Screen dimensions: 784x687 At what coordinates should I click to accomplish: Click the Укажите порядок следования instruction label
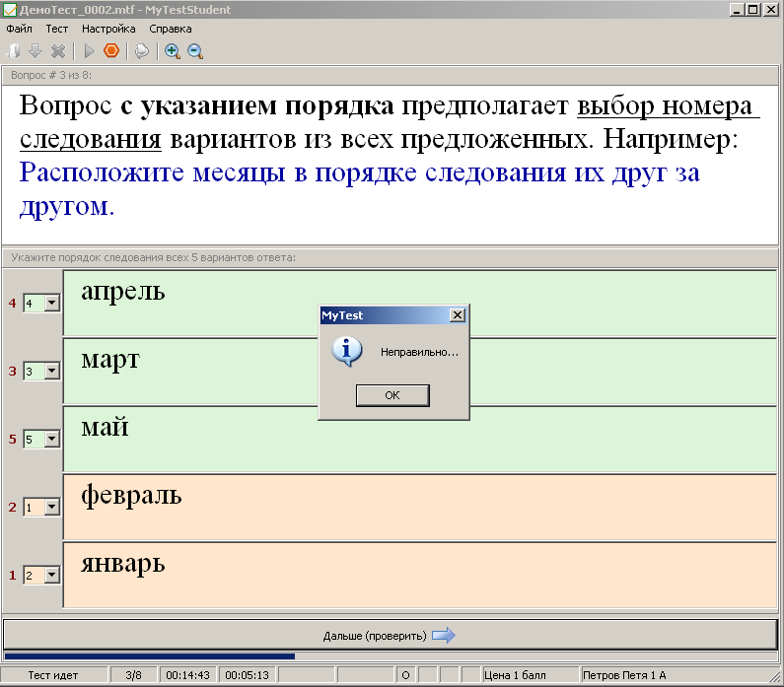[153, 257]
